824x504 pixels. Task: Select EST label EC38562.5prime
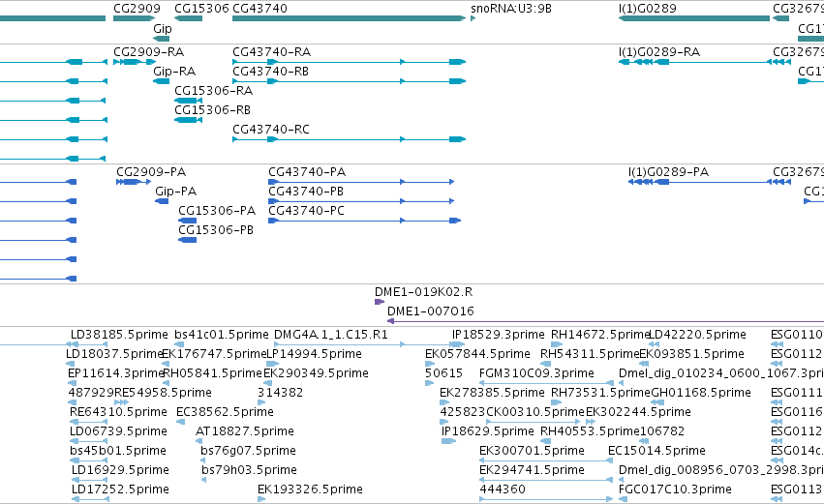tap(225, 413)
